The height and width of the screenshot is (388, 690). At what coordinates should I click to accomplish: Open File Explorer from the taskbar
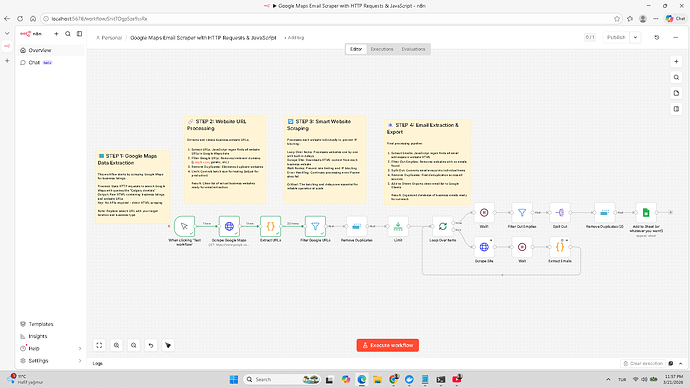pos(377,379)
